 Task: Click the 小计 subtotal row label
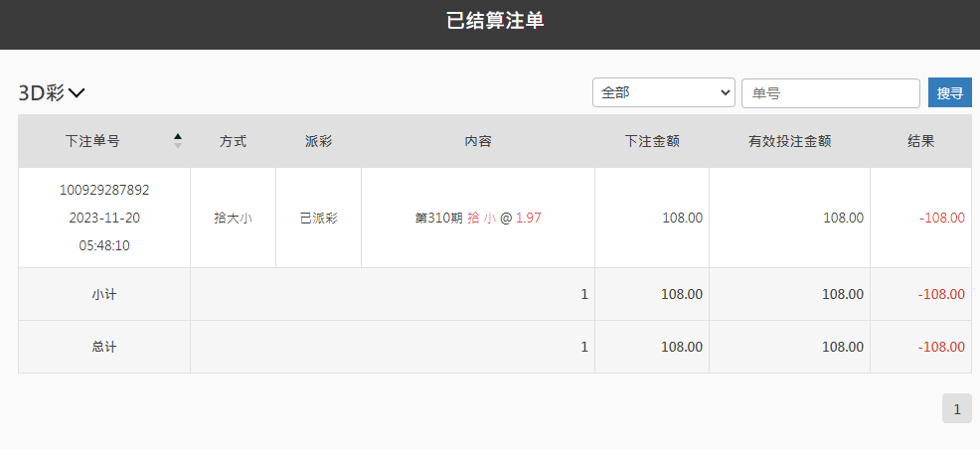point(104,294)
